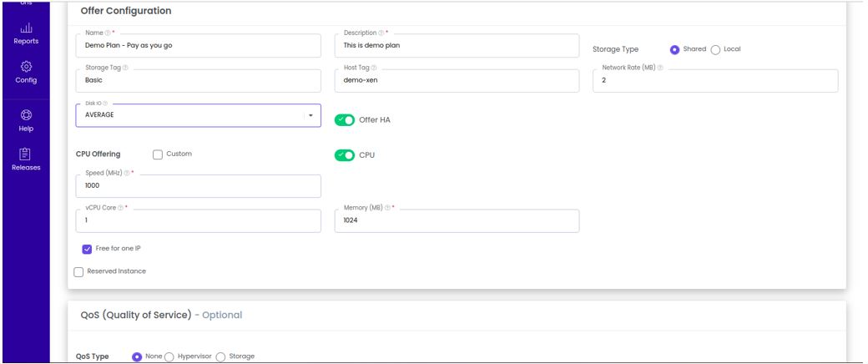Click the Memory (MB) field showing 1024
The image size is (868, 364).
[457, 220]
